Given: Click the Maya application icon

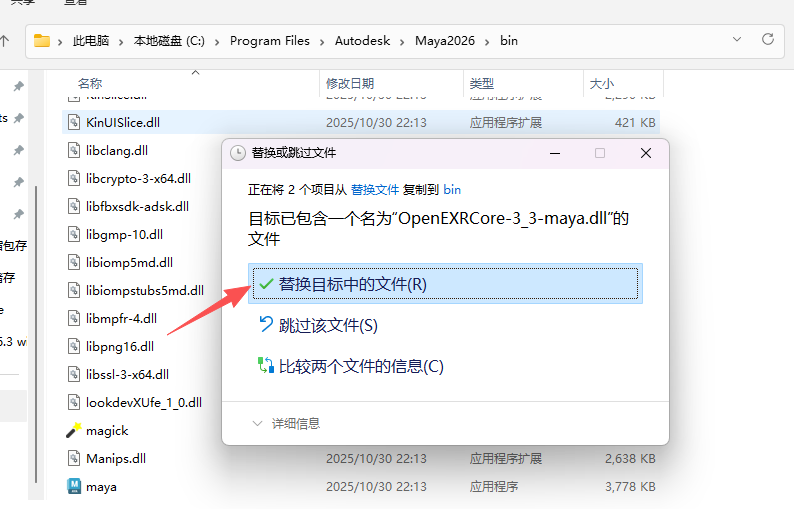Looking at the screenshot, I should pyautogui.click(x=74, y=486).
